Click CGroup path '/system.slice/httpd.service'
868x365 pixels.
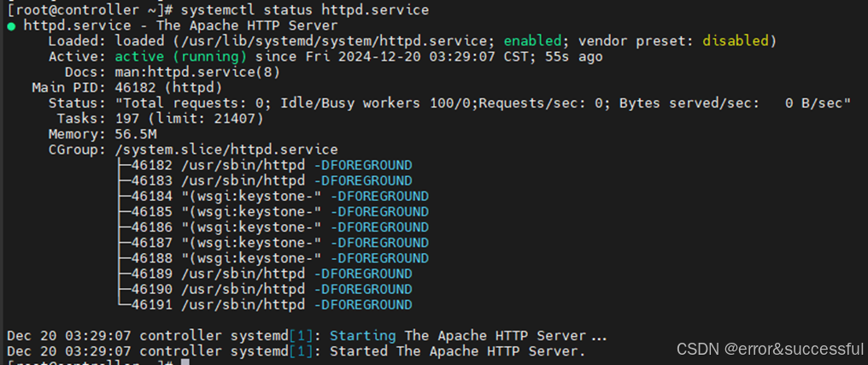coord(226,150)
